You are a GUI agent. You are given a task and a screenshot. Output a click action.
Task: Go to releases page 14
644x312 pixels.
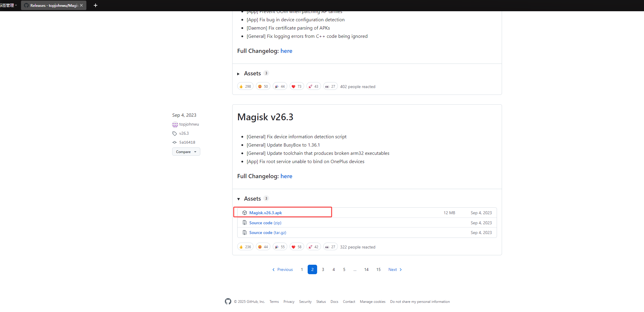tap(366, 269)
